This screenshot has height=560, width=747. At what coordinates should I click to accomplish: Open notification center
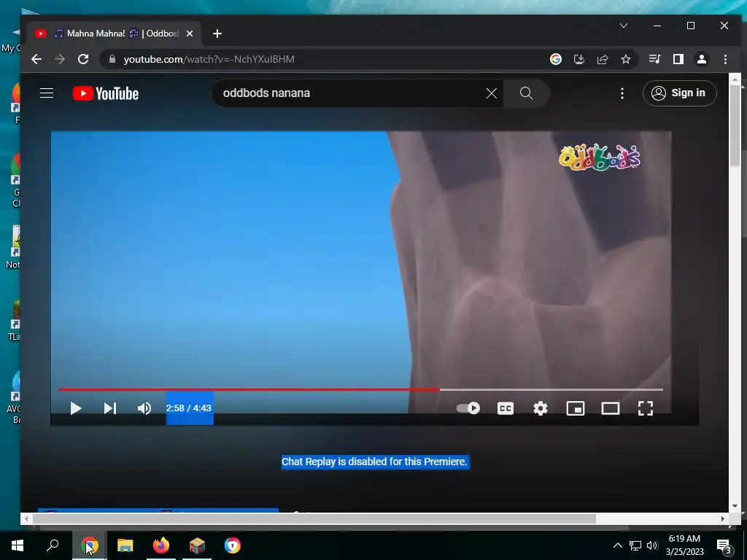tap(724, 545)
